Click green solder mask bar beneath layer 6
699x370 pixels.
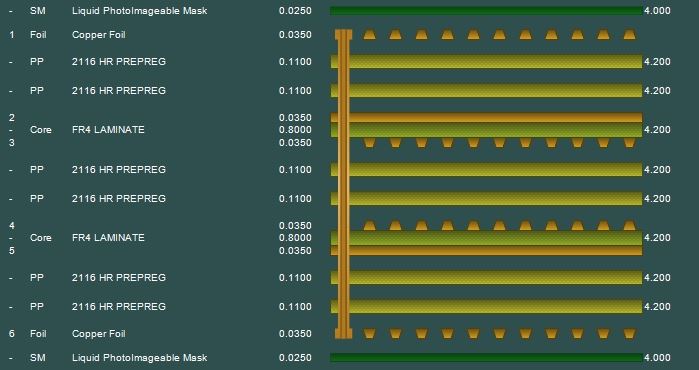pos(486,358)
